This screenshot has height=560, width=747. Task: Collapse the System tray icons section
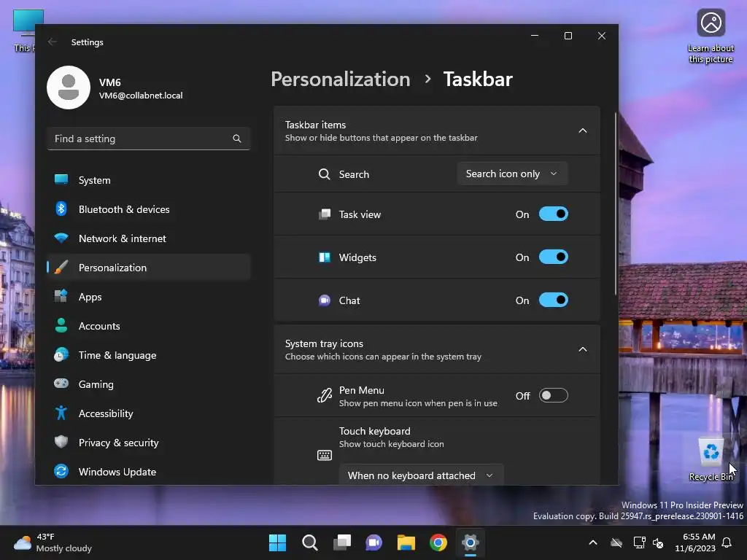(x=583, y=349)
